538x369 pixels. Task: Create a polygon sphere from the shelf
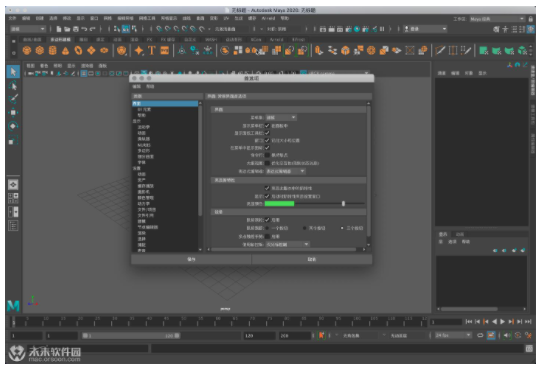click(x=27, y=51)
